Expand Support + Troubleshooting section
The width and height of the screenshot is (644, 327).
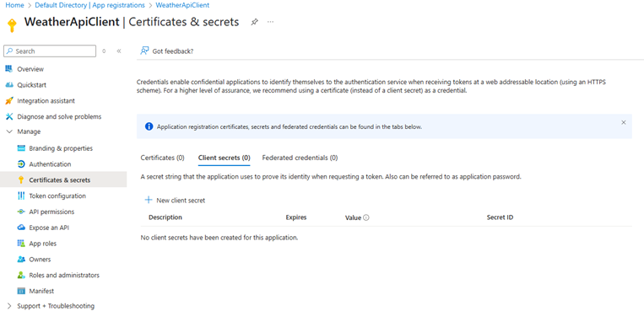pyautogui.click(x=9, y=306)
